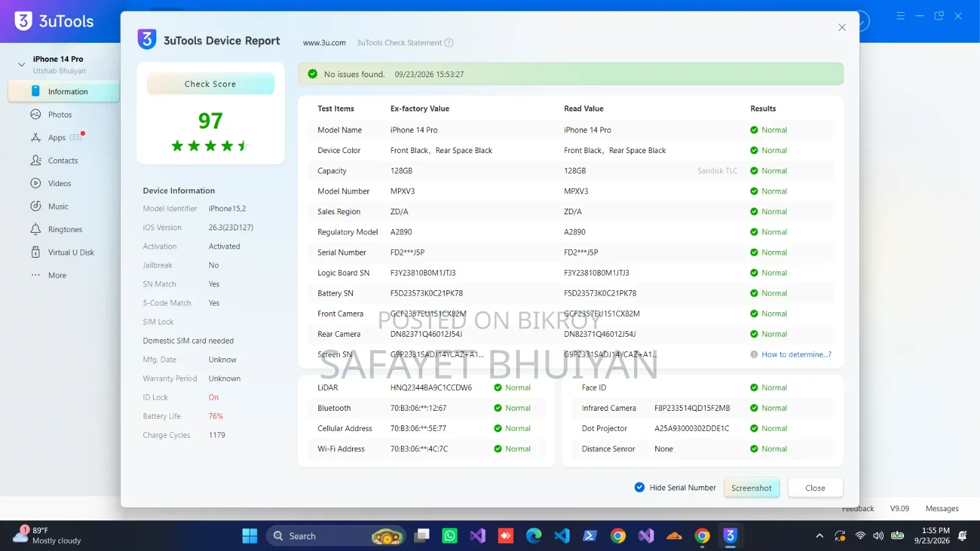Open WhatsApp from the taskbar
980x551 pixels.
click(450, 536)
